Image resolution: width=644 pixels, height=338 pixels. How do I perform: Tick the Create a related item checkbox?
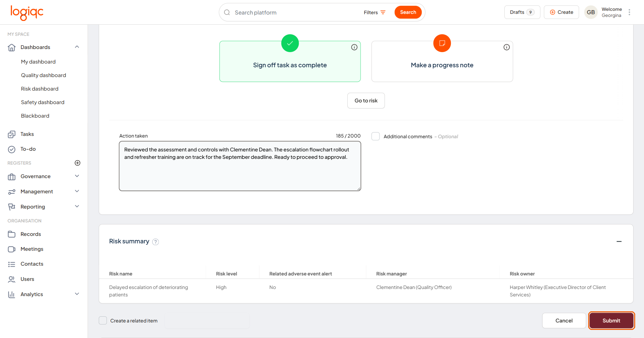[x=103, y=320]
